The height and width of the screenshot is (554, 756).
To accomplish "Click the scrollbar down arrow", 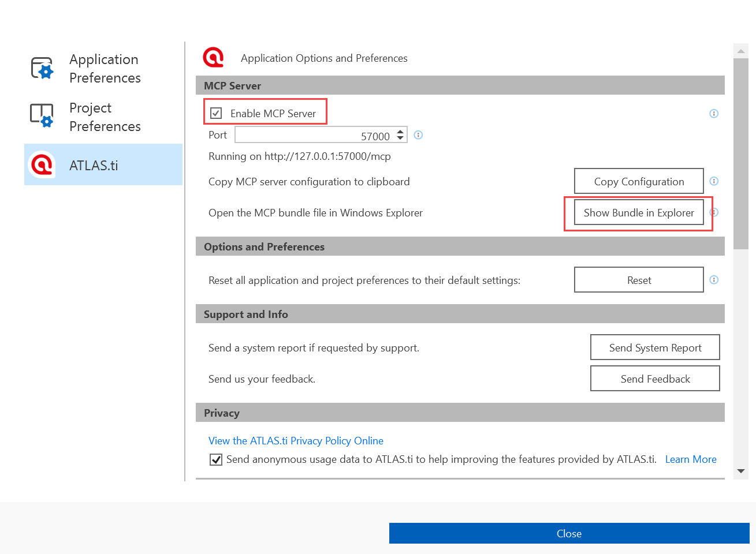I will (x=741, y=471).
